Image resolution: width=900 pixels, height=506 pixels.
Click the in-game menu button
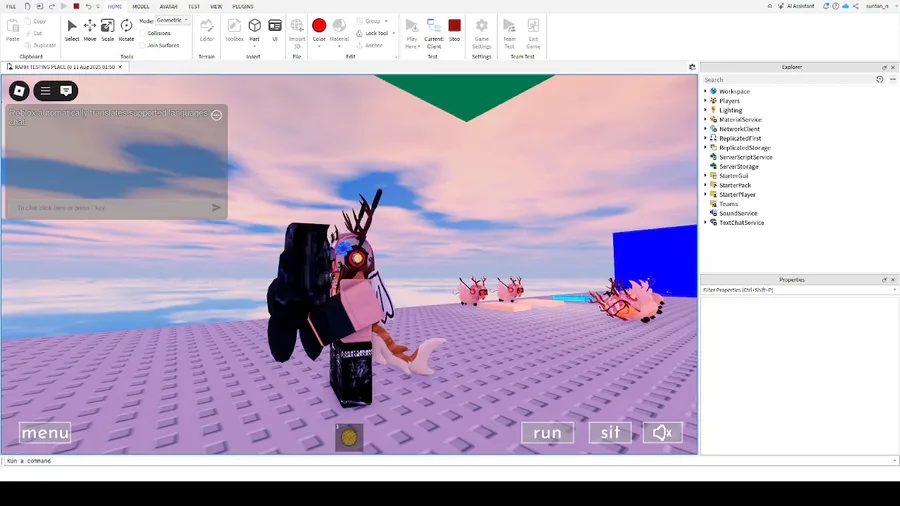point(45,433)
